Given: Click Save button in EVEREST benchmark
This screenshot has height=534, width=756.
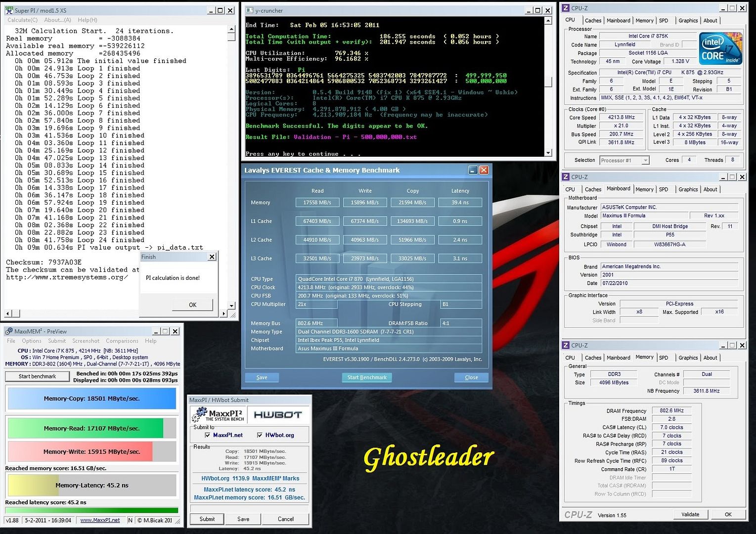Looking at the screenshot, I should [262, 377].
